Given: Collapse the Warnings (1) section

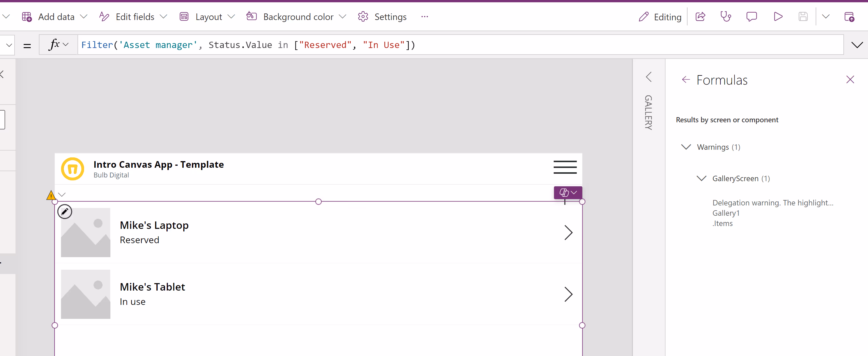Looking at the screenshot, I should pyautogui.click(x=686, y=147).
